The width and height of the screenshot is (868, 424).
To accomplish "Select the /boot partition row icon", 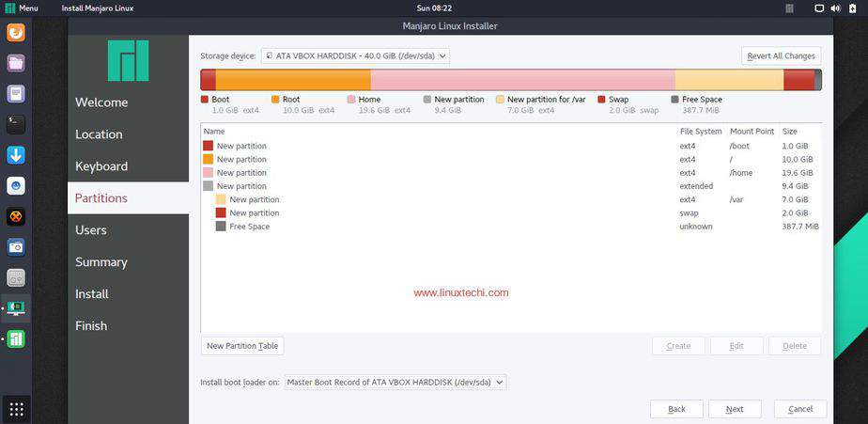I will [209, 146].
